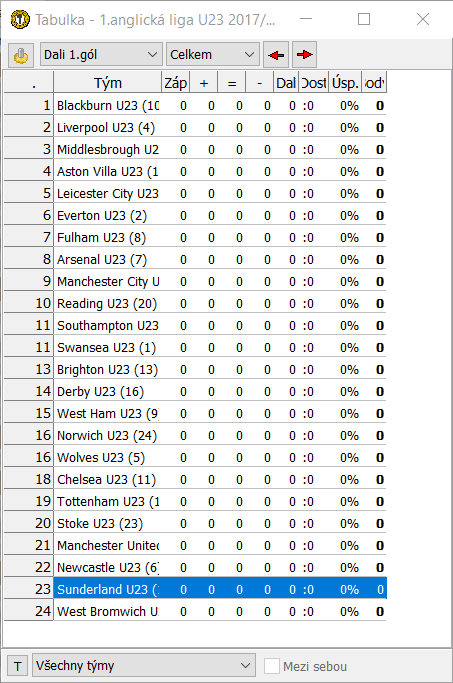Open the Dali 1.gól dropdown
This screenshot has height=683, width=453.
pos(101,55)
